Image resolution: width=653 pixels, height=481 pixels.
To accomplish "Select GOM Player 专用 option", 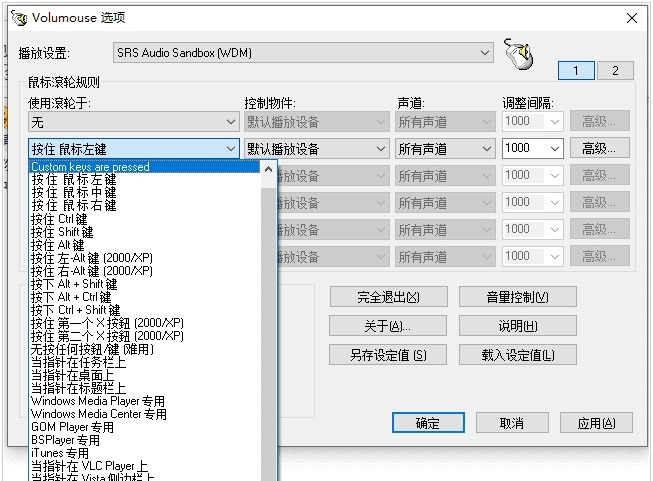I will [145, 427].
